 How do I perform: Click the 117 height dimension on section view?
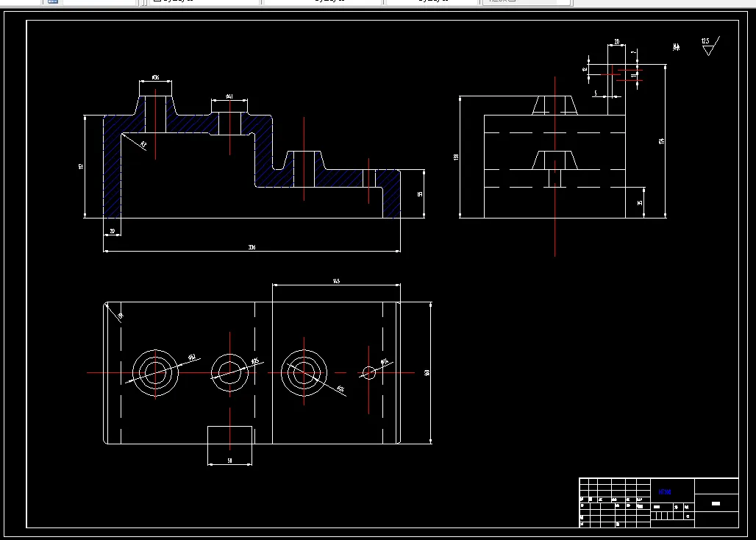pyautogui.click(x=81, y=166)
